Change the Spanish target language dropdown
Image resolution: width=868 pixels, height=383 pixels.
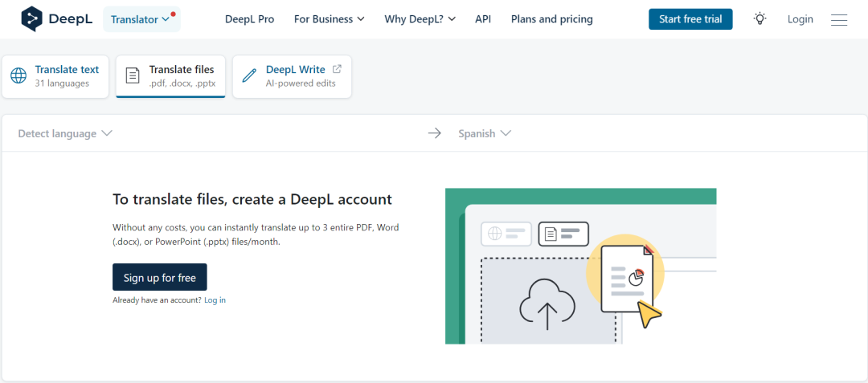(485, 133)
